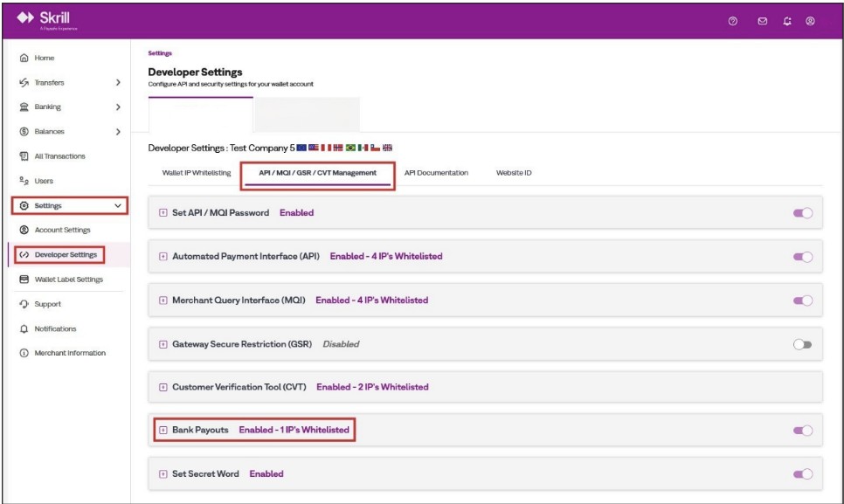Expand the Banking submenu chevron
Image resolution: width=844 pixels, height=504 pixels.
click(118, 107)
